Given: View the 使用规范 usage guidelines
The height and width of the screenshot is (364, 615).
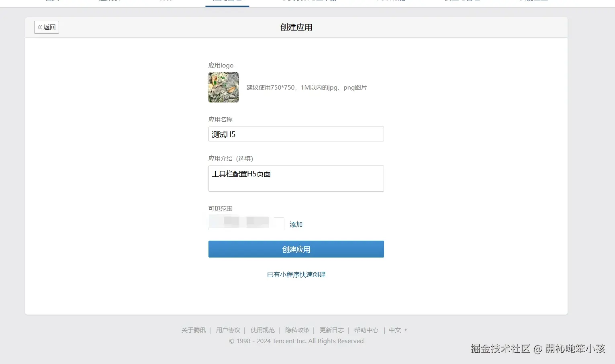Looking at the screenshot, I should [x=262, y=330].
